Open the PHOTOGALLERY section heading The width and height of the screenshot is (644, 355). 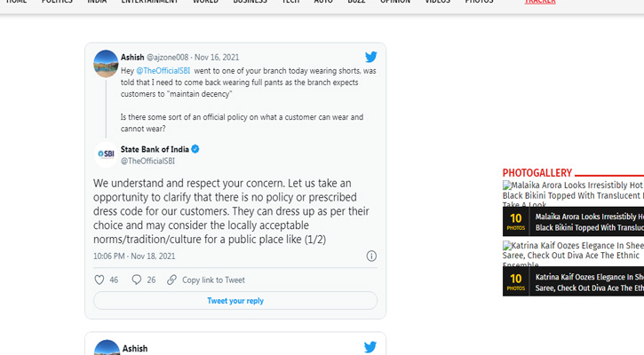(537, 173)
